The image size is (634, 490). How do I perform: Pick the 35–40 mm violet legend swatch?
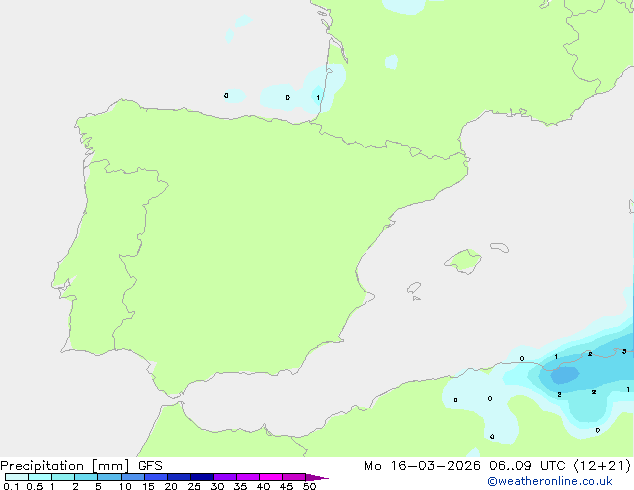(x=248, y=477)
